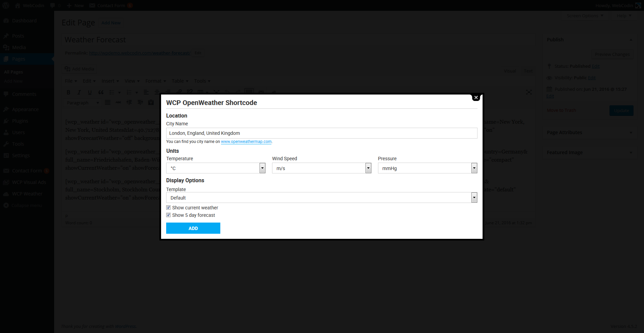Follow the www.openweathermap.com link
The height and width of the screenshot is (333, 644).
point(246,142)
